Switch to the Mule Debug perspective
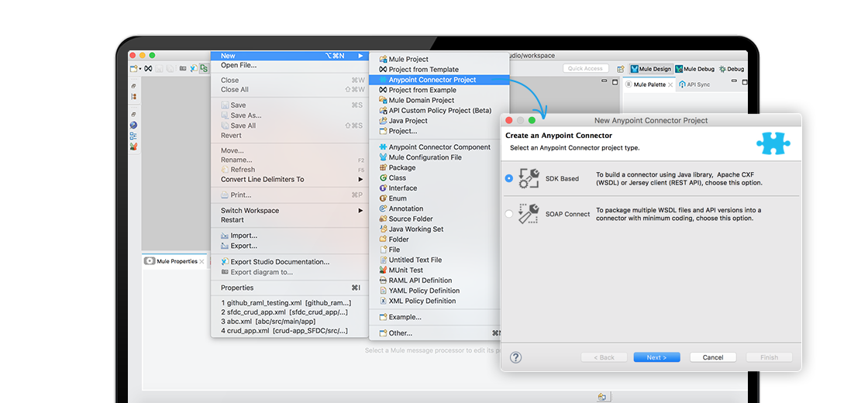Viewport: 868px width, 403px height. [694, 69]
